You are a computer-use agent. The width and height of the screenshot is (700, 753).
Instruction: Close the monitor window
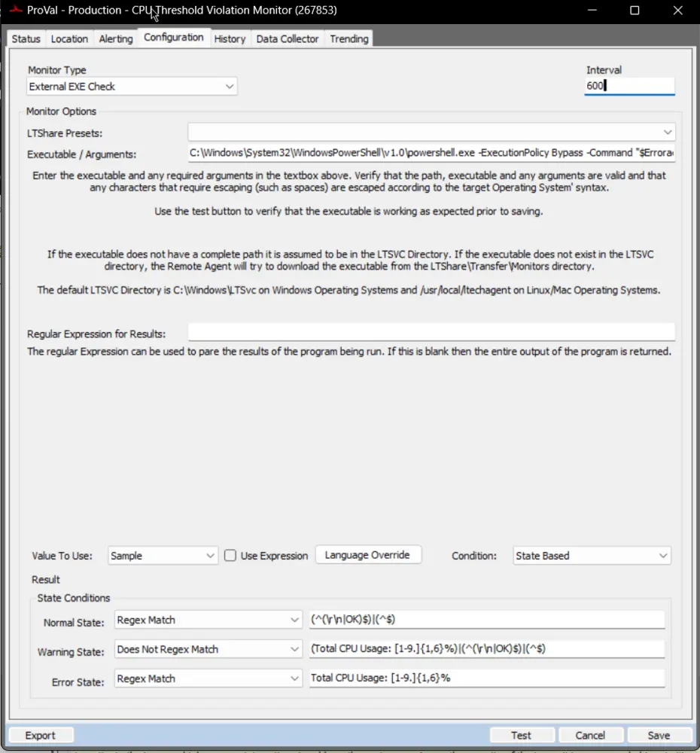pos(677,10)
